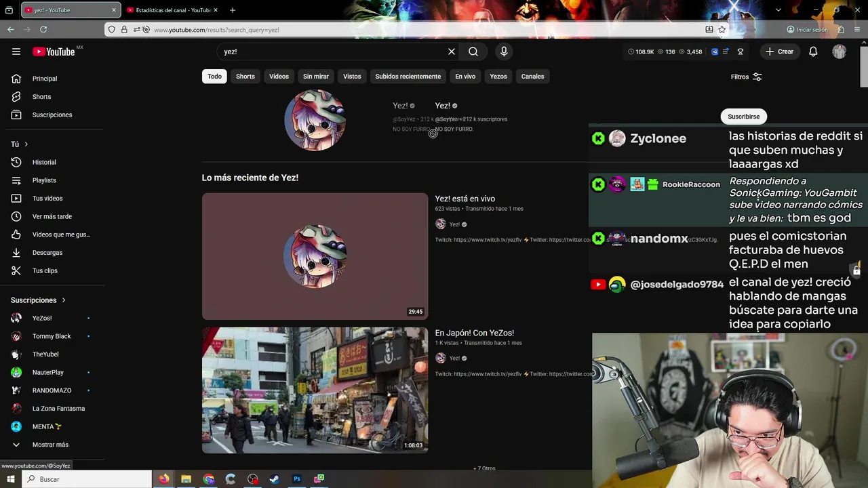The height and width of the screenshot is (488, 868).
Task: Select the Subidos recientemente chip
Action: pyautogui.click(x=408, y=77)
